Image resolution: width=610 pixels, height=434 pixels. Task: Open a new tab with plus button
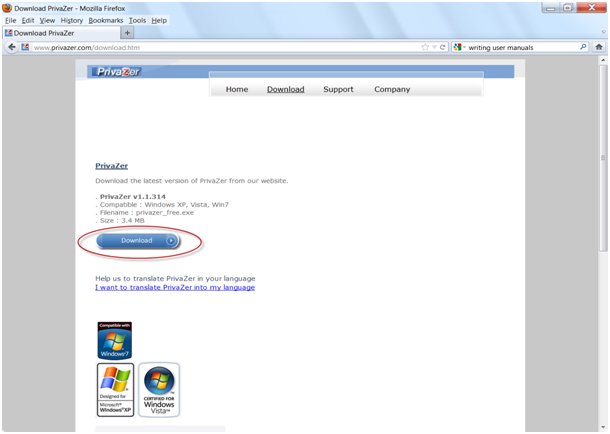[x=127, y=33]
